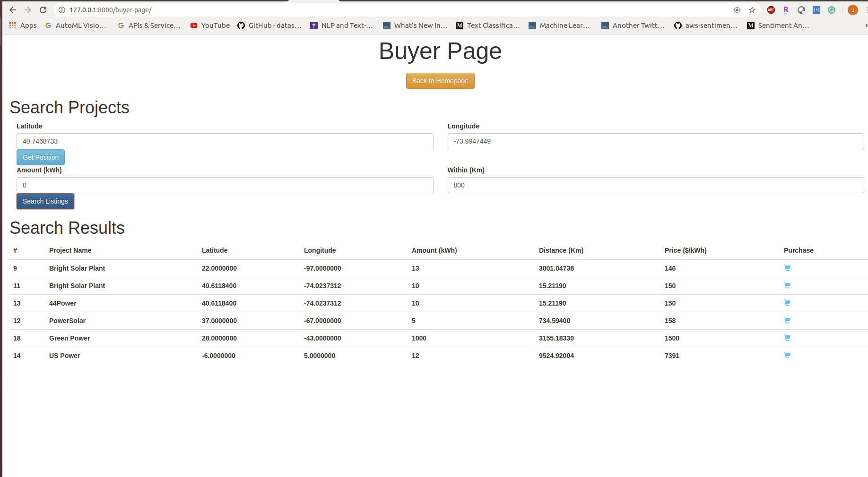Click cart icon for US Power
Viewport: 868px width, 477px height.
pyautogui.click(x=787, y=355)
